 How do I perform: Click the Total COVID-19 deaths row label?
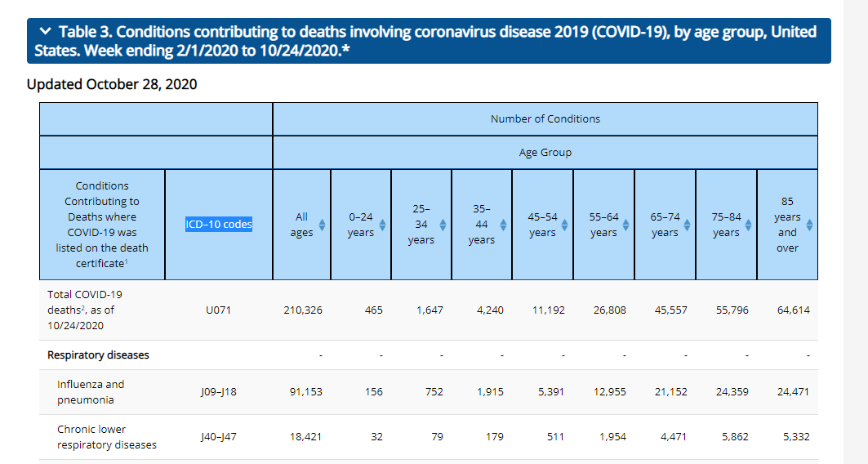(85, 310)
